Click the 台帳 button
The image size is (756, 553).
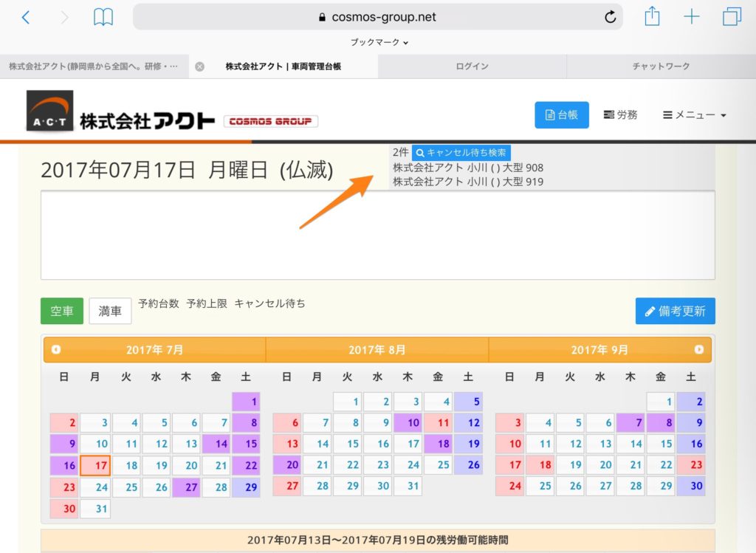[x=561, y=115]
